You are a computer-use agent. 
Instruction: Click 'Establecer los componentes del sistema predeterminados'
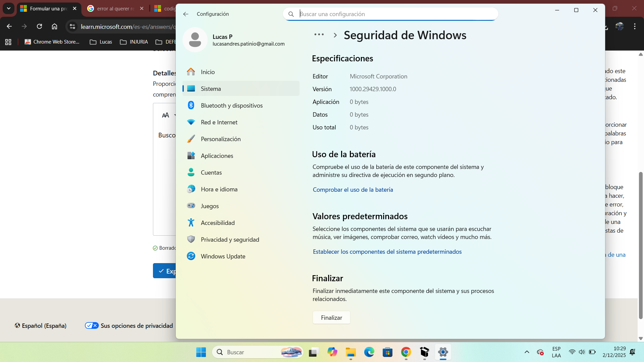coord(387,252)
